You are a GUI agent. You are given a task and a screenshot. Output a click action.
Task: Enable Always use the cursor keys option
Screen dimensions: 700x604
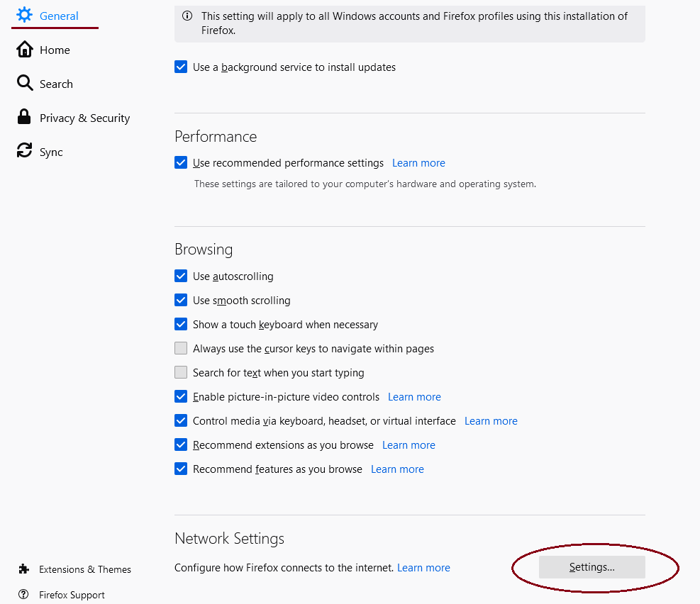(x=181, y=348)
